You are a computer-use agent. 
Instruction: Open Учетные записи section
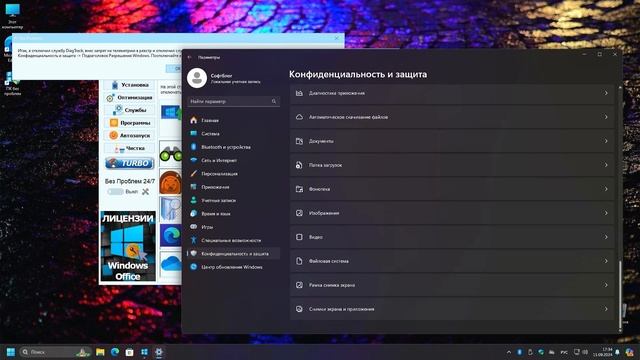pyautogui.click(x=233, y=200)
